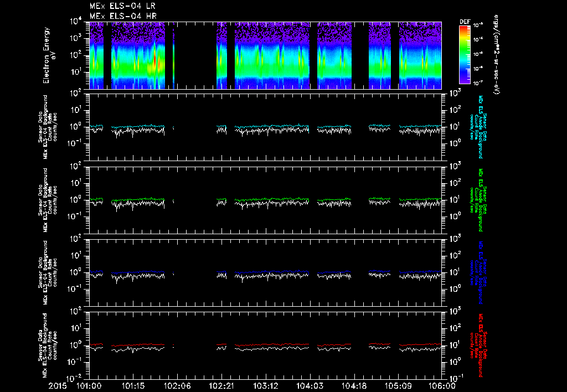Click the 2015 year label on time axis
The image size is (567, 392).
click(57, 385)
